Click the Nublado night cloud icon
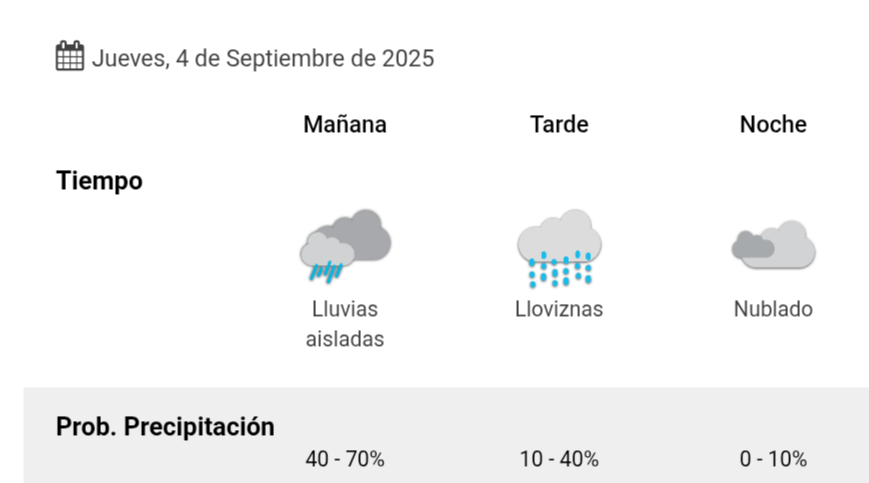This screenshot has width=869, height=483. [x=774, y=245]
